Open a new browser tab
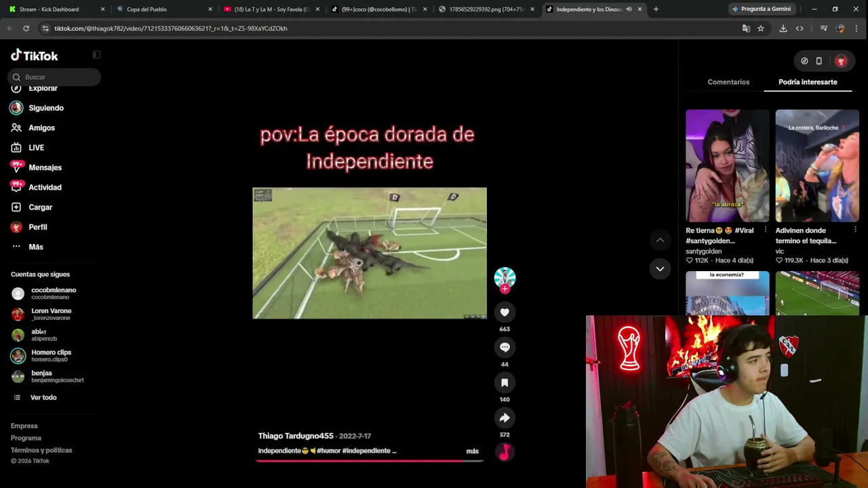Viewport: 868px width, 488px height. (x=656, y=9)
